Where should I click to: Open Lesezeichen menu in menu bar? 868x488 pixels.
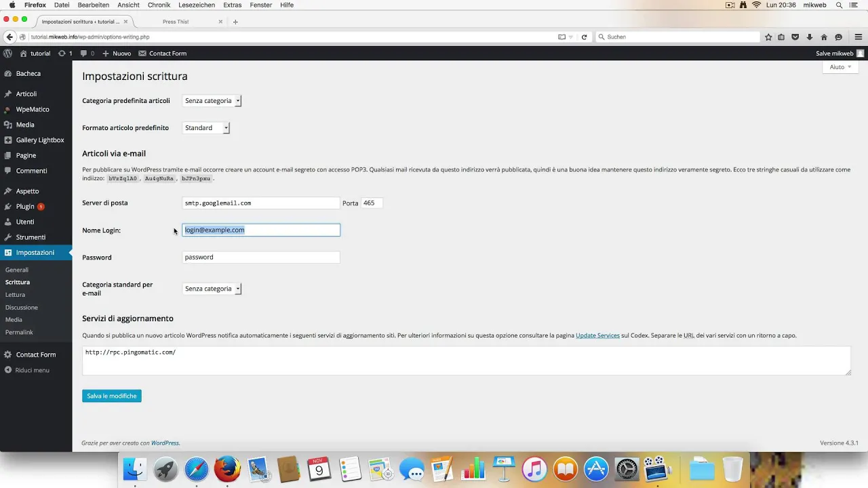click(197, 5)
